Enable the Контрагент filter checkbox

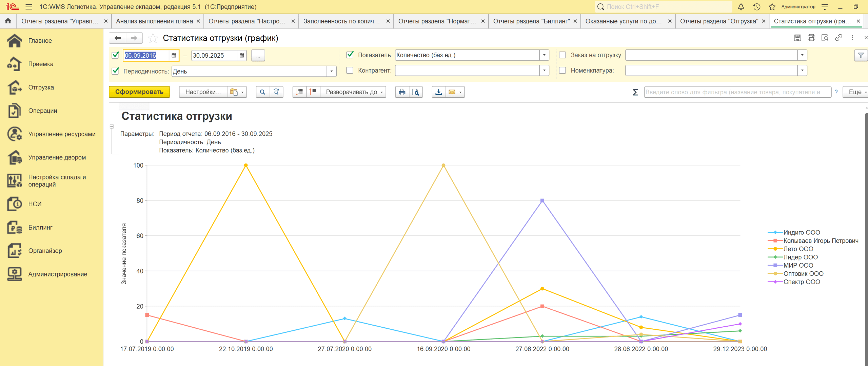click(350, 71)
